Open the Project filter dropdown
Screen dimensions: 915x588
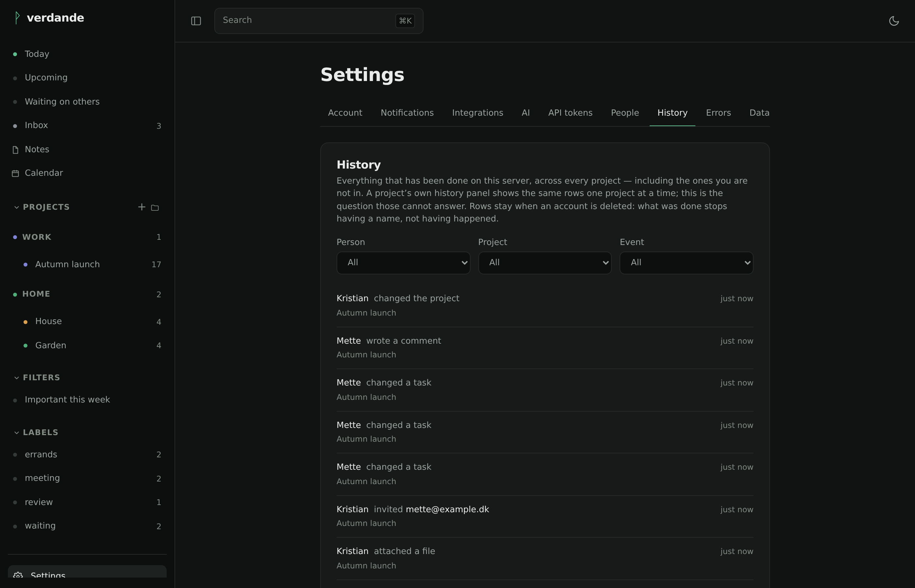tap(544, 263)
